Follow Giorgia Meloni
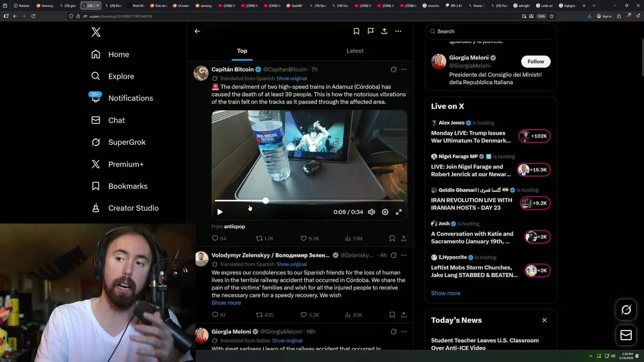The image size is (644, 362). click(x=536, y=61)
